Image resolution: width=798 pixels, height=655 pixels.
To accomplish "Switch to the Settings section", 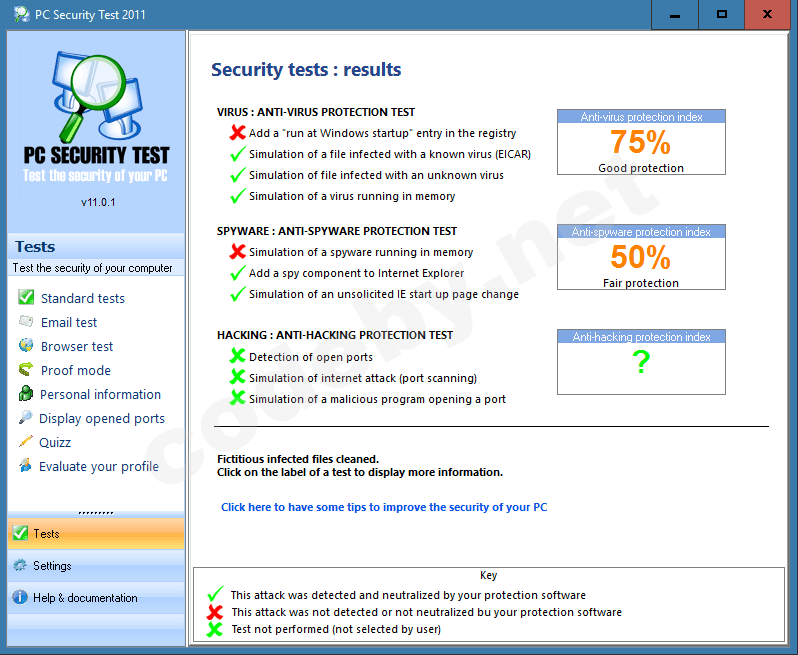I will 96,565.
